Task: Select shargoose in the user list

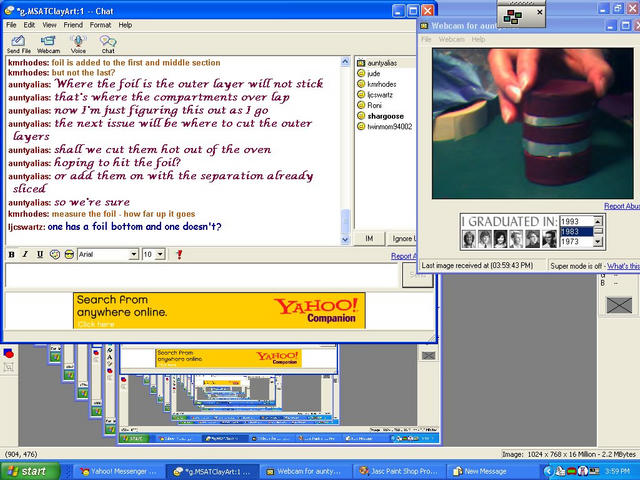Action: pyautogui.click(x=385, y=116)
